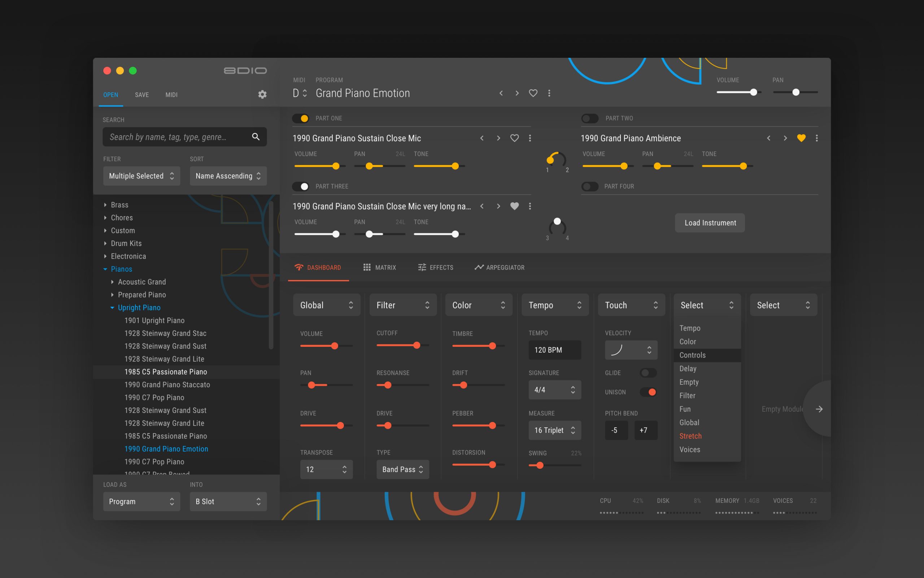Select 1901 Upright Piano preset

[x=154, y=320]
